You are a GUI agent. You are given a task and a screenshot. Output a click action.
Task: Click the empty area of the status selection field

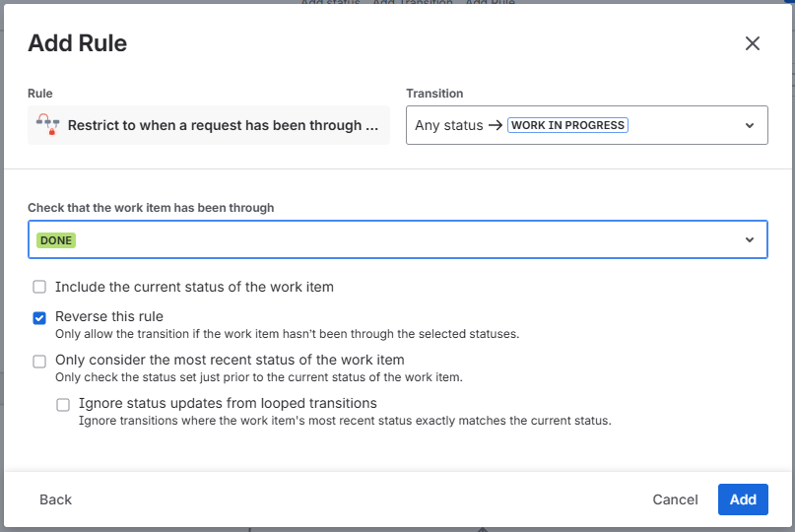tap(394, 239)
